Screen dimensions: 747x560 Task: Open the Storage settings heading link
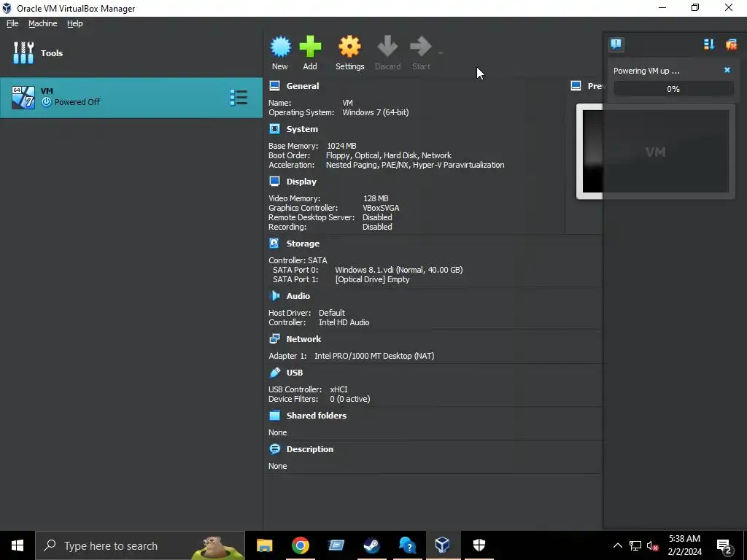tap(303, 244)
